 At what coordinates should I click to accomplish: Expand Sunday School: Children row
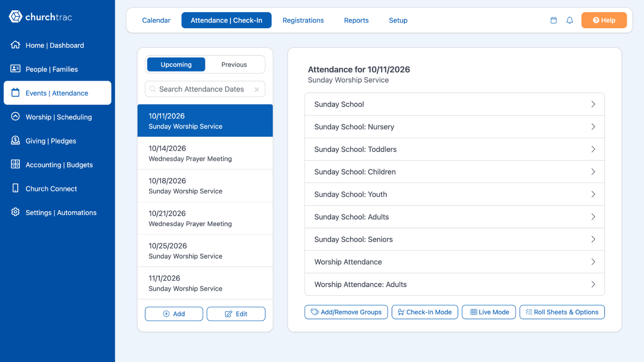pyautogui.click(x=454, y=172)
